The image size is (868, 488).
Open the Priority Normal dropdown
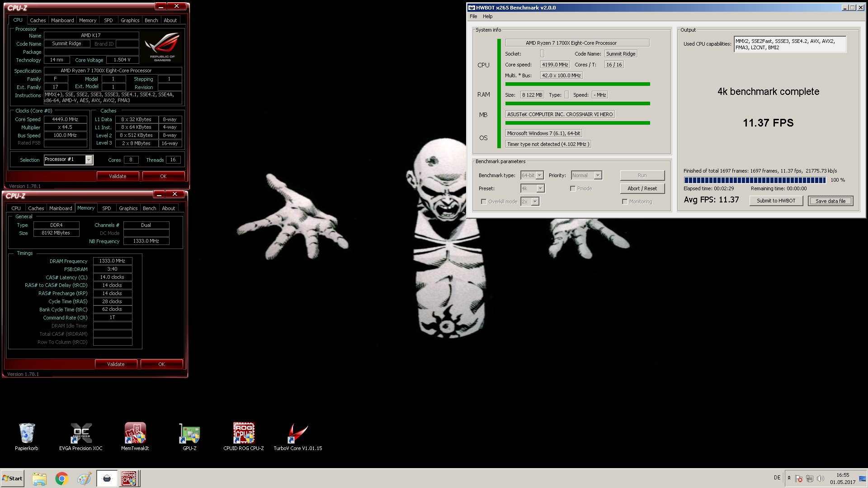(586, 175)
